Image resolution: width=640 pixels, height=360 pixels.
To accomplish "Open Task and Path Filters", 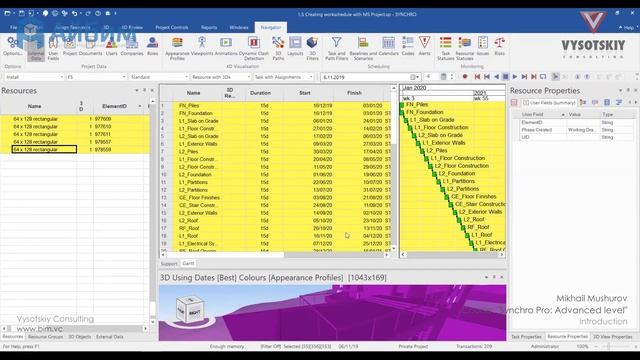I will coord(336,48).
